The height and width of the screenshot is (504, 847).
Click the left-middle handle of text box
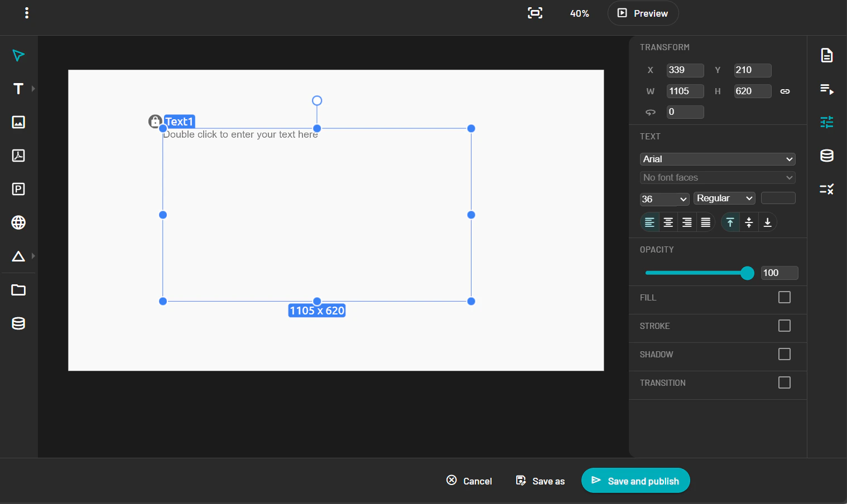[163, 215]
